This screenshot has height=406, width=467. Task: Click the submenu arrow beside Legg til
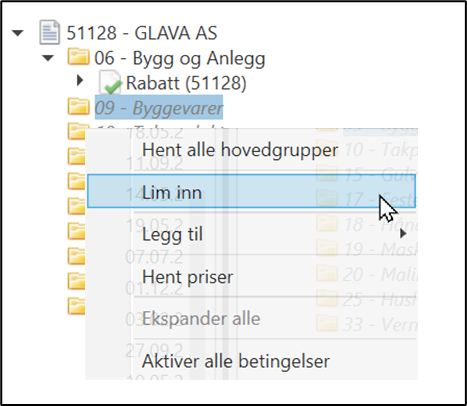click(x=403, y=233)
